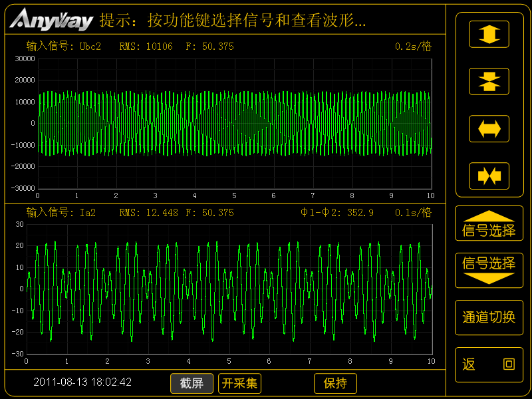
Task: Click the vertical waveform expand icon
Action: click(489, 34)
